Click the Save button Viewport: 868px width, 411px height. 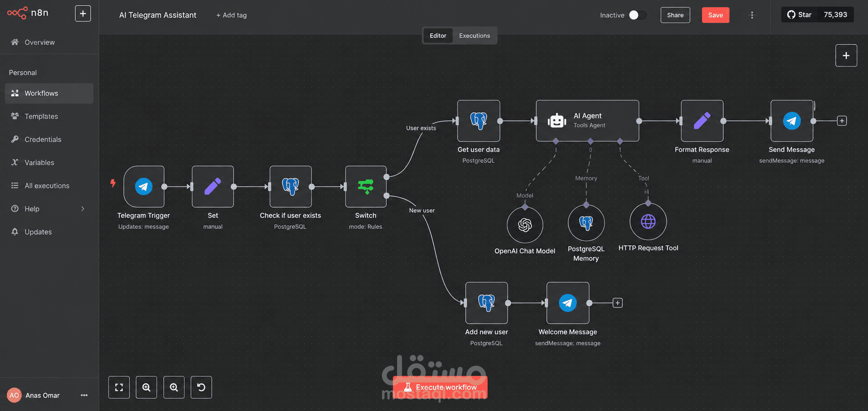pos(715,15)
